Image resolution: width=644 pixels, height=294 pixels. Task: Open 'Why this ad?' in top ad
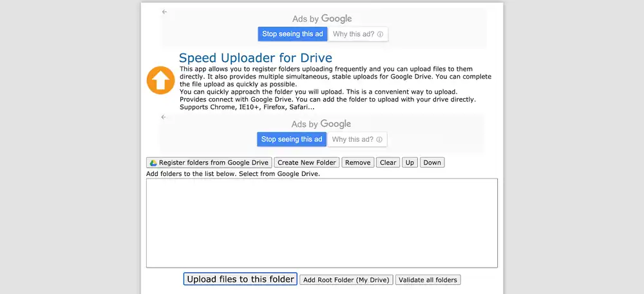[x=358, y=34]
